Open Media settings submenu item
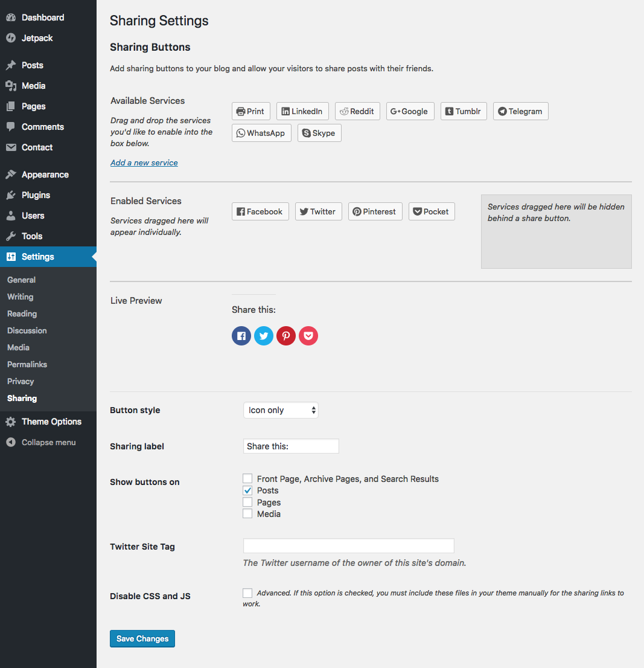This screenshot has height=668, width=644. (x=18, y=347)
